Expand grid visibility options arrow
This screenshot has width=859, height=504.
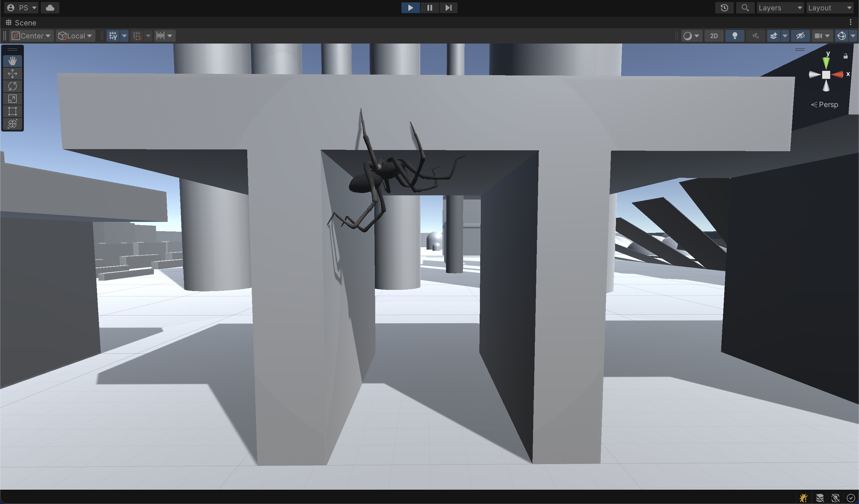point(124,36)
